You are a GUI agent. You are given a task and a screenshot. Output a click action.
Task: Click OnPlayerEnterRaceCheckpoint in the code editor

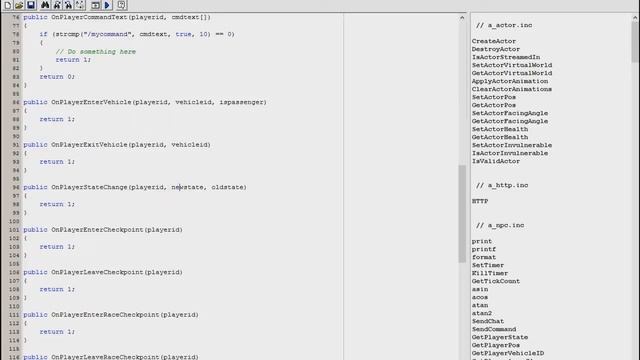[105, 315]
